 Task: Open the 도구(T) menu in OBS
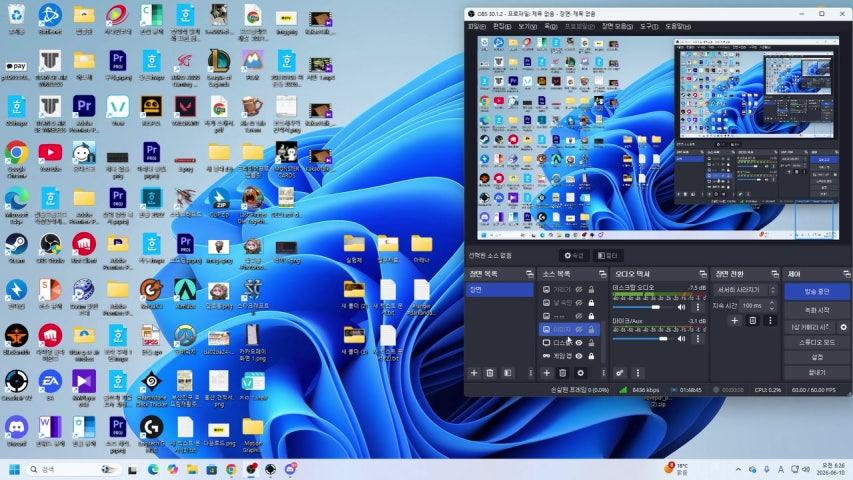tap(648, 26)
